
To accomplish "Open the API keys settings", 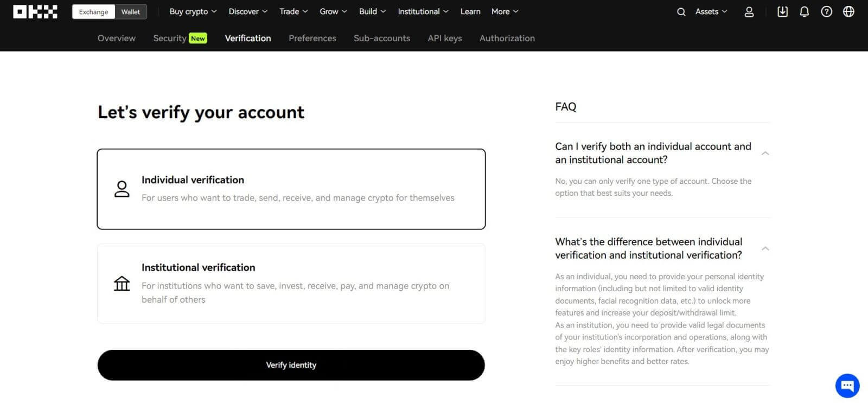I will point(444,38).
